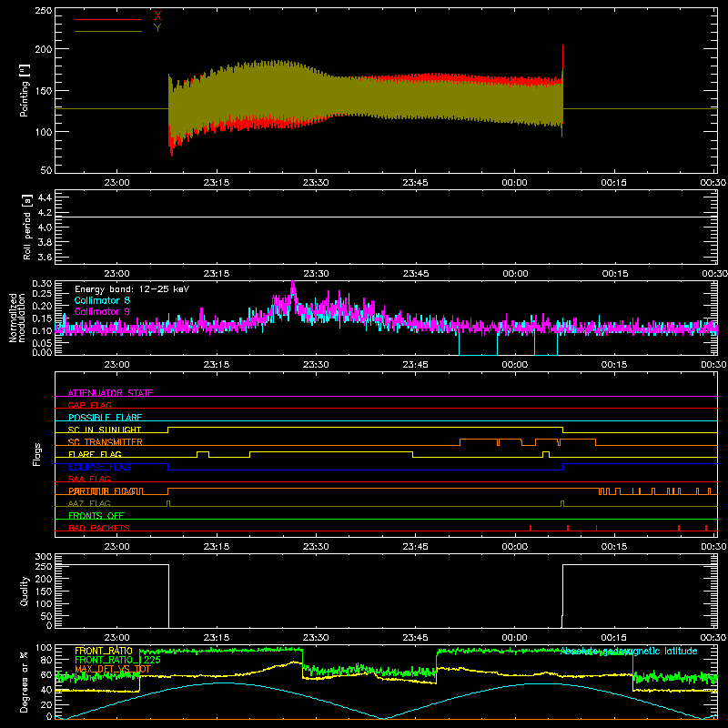Click the 0.30 value on modulation axis
The image size is (728, 728).
pos(42,283)
